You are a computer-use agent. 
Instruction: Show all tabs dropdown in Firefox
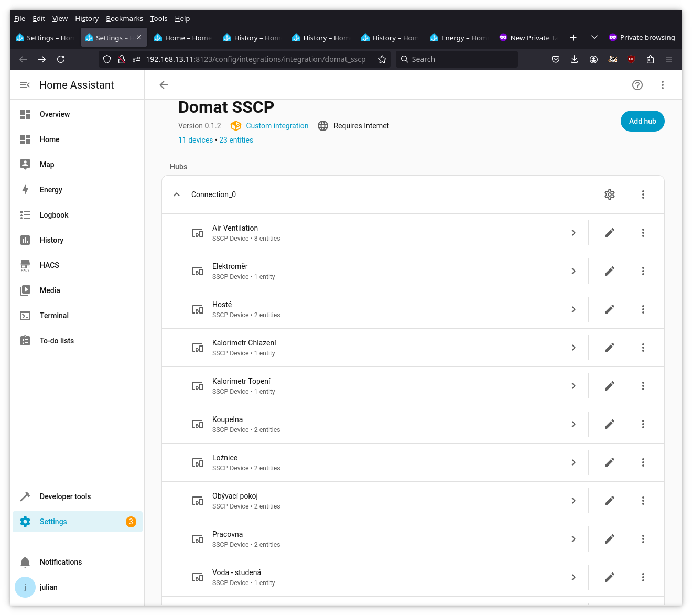pyautogui.click(x=594, y=37)
